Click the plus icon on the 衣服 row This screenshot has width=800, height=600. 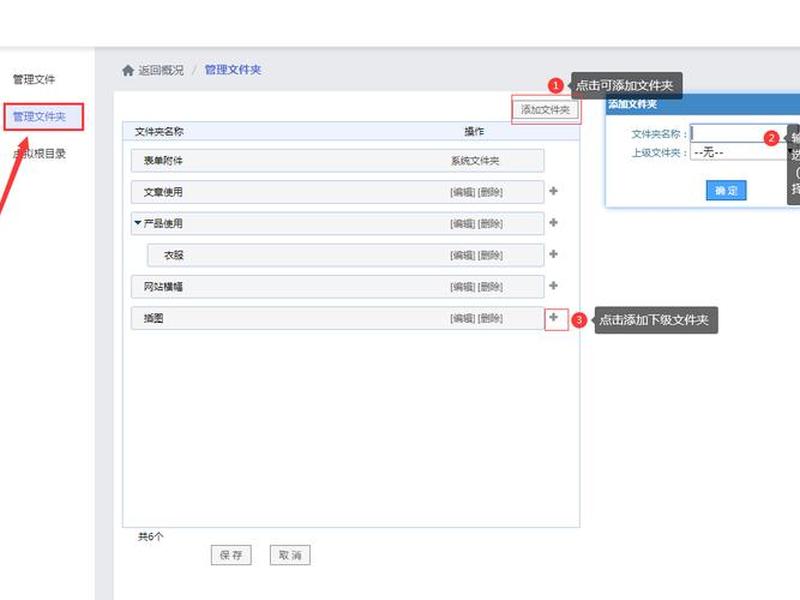coord(553,254)
